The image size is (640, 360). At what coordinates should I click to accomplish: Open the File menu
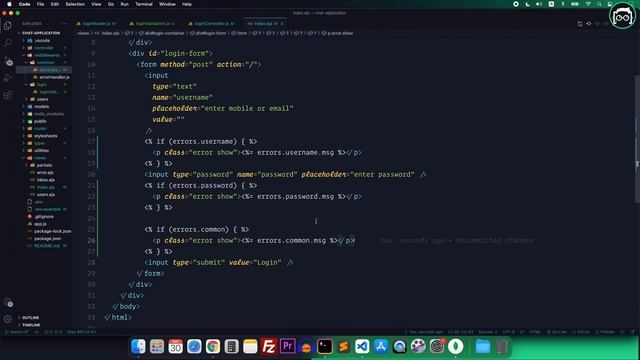pyautogui.click(x=40, y=4)
